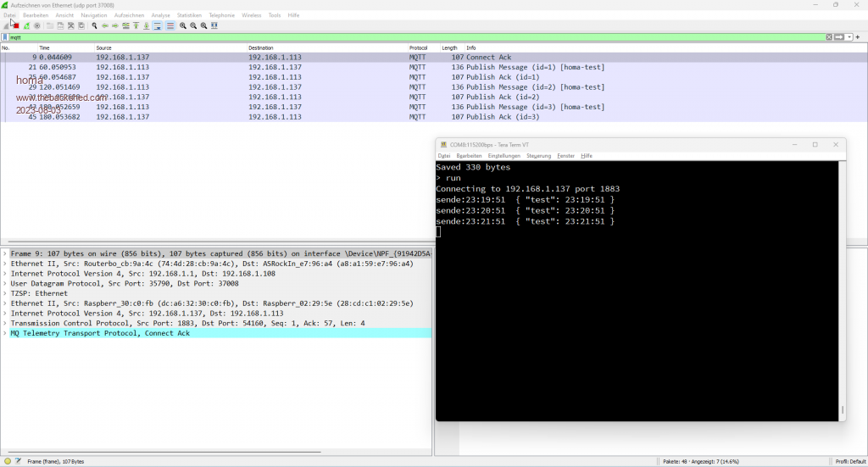868x467 pixels.
Task: Click in the mqtt display filter field
Action: [x=339, y=37]
